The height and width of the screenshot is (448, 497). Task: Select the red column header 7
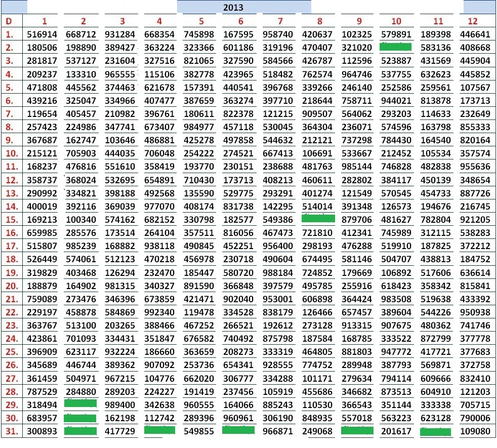pyautogui.click(x=280, y=21)
